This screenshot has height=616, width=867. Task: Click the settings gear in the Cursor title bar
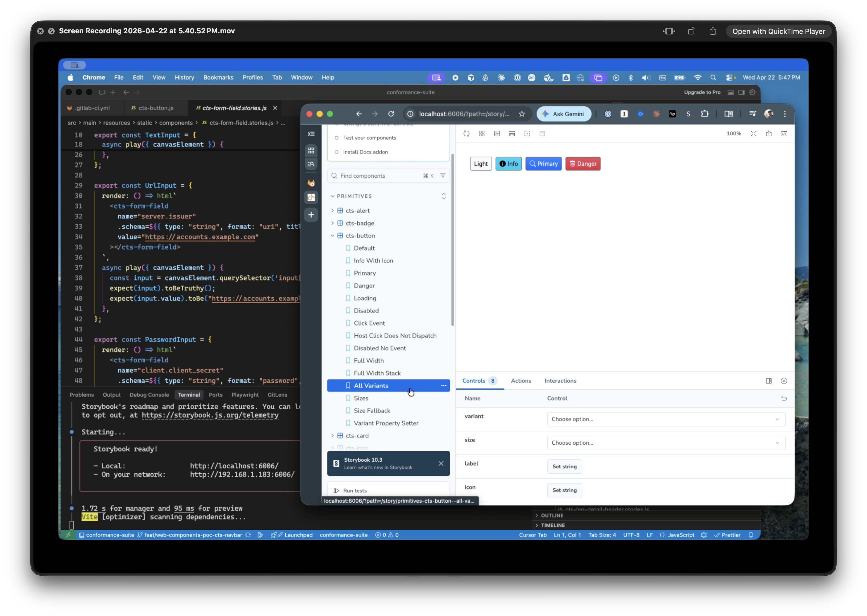coord(752,92)
